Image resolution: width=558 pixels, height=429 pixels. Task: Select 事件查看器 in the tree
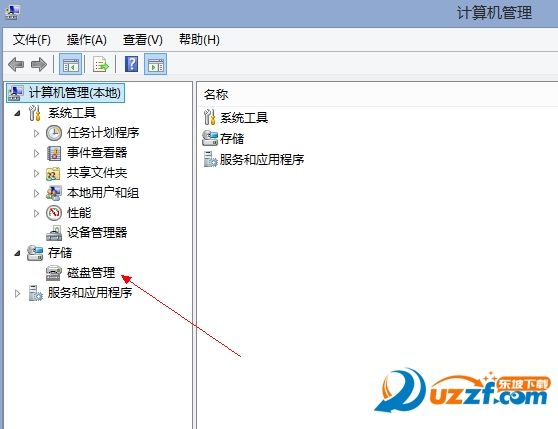click(x=97, y=153)
